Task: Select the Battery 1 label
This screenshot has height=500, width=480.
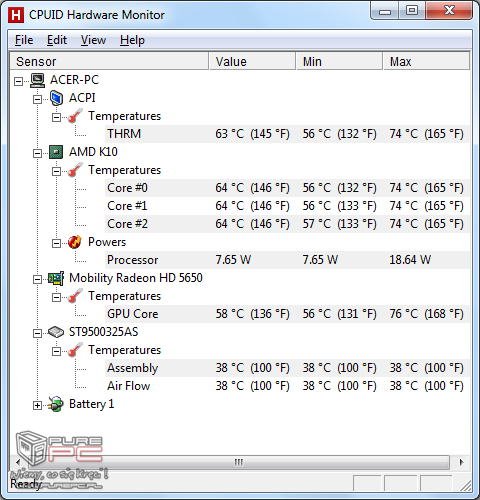Action: point(91,404)
